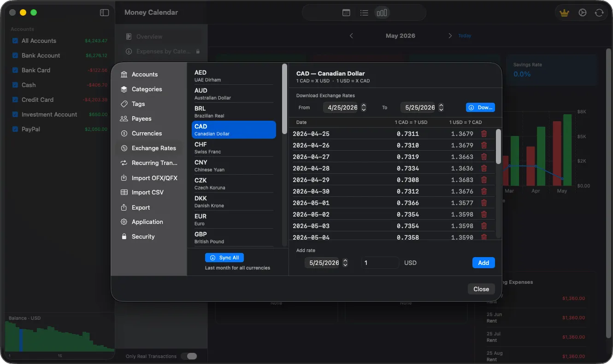Open Import OFX/QFX section
The height and width of the screenshot is (364, 613).
pyautogui.click(x=148, y=178)
